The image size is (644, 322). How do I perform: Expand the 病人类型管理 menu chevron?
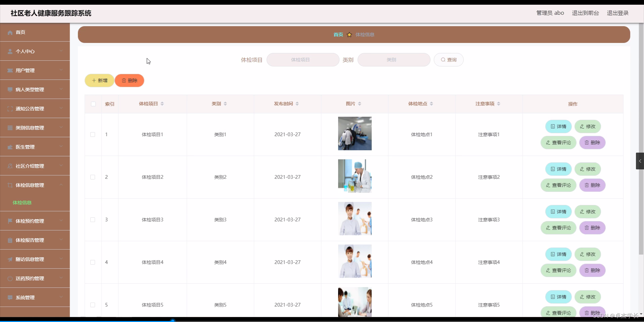[x=61, y=89]
